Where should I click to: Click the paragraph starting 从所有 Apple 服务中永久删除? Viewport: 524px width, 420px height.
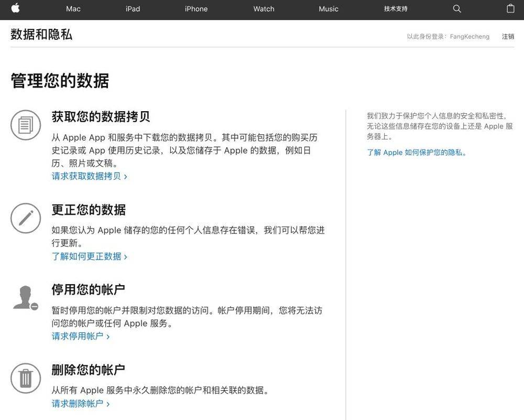point(161,390)
